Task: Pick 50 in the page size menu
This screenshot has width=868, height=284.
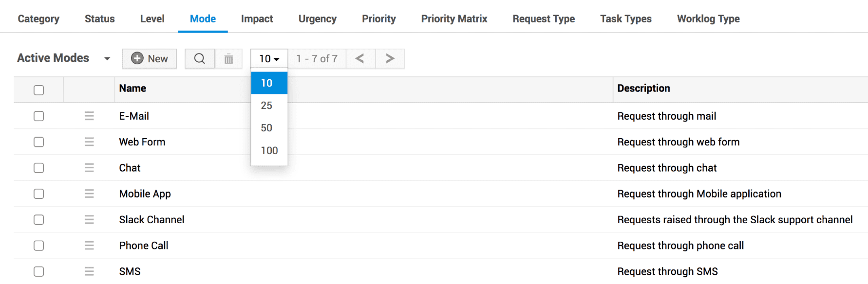Action: pyautogui.click(x=266, y=128)
